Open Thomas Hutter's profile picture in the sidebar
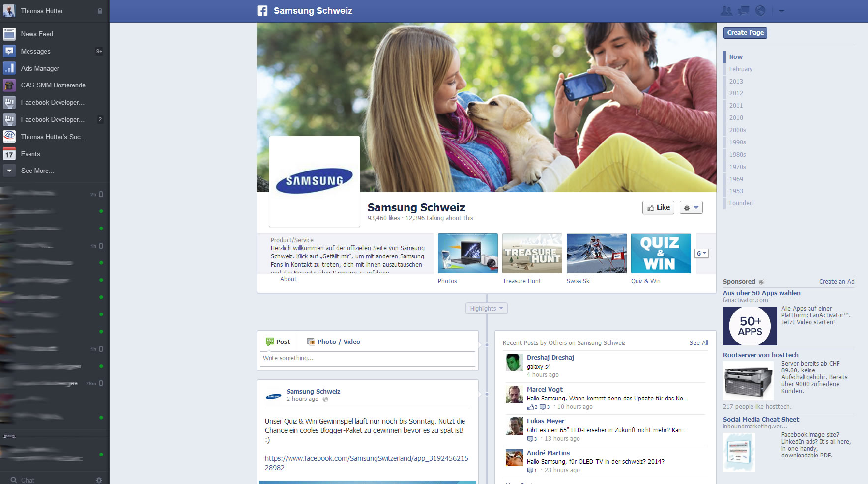The height and width of the screenshot is (484, 868). point(9,11)
